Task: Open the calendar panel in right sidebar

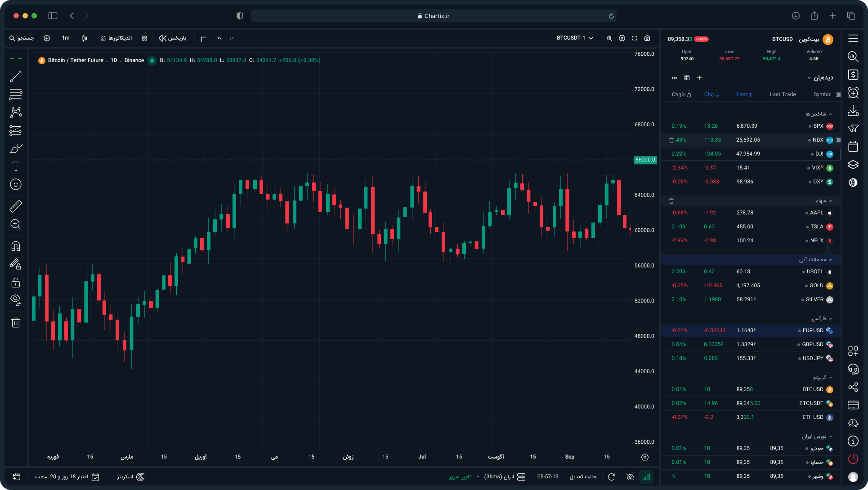Action: [x=853, y=147]
